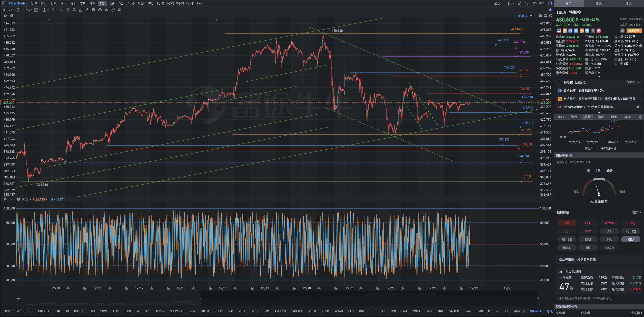Select the MACD indicator chip
The width and height of the screenshot is (644, 317).
[x=609, y=248]
